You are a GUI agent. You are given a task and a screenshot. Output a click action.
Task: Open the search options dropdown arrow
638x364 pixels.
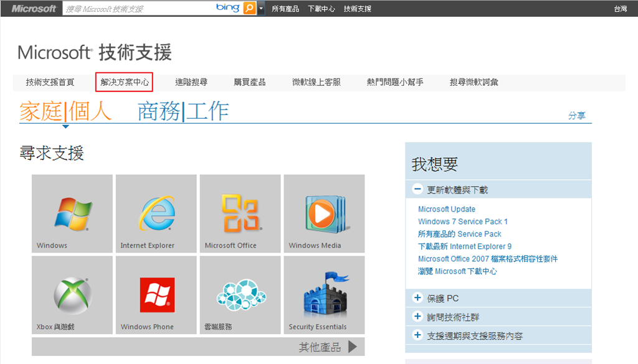261,8
